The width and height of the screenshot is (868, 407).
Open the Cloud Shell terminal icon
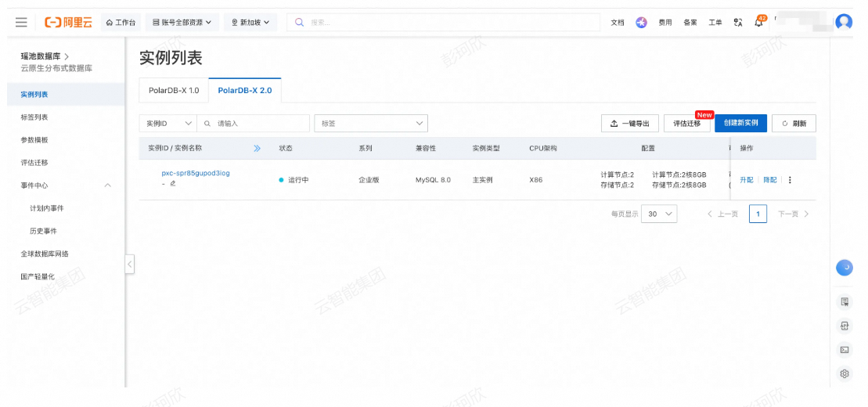pos(845,349)
